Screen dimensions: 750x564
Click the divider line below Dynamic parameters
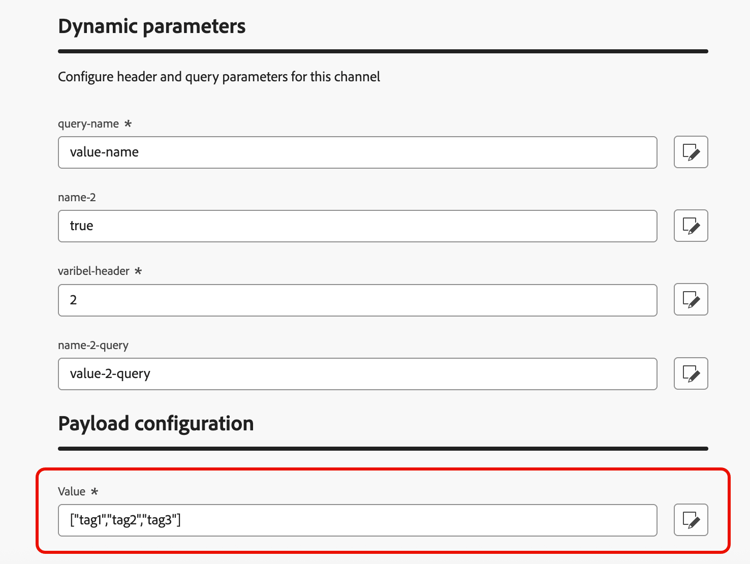(383, 51)
